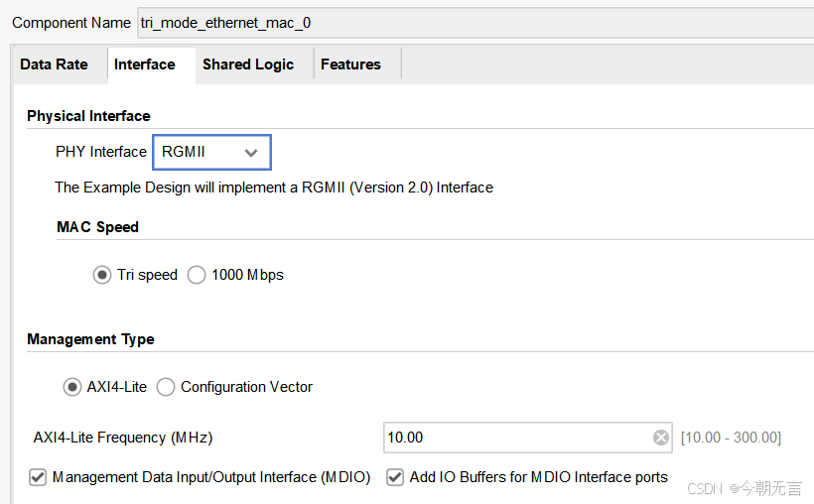Clear the AXI4-Lite Frequency value
Screen dimensions: 814x504
(661, 438)
